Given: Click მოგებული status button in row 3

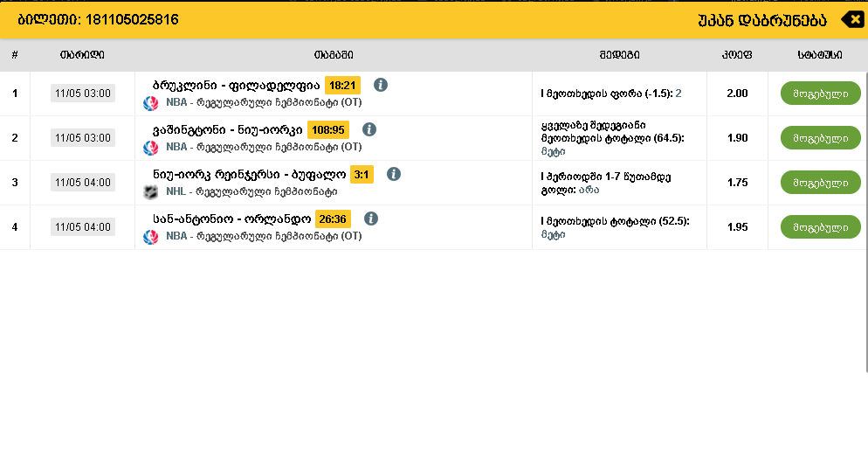Looking at the screenshot, I should [820, 183].
